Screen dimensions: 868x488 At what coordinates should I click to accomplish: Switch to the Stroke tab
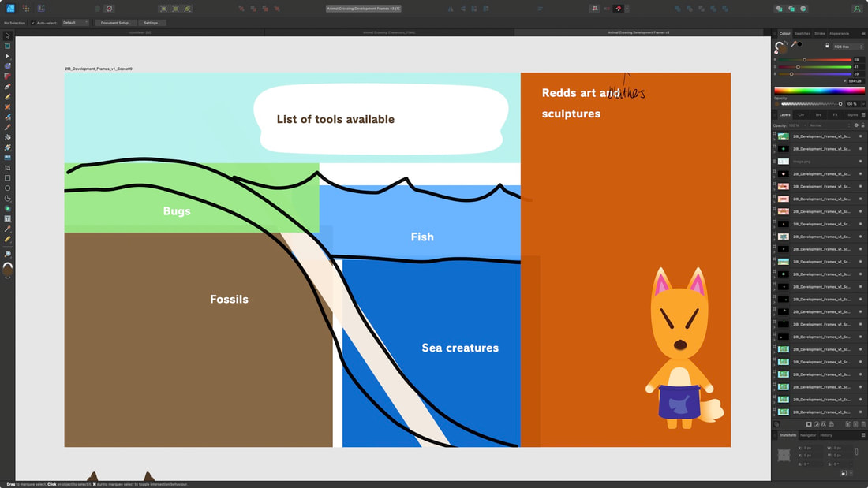(x=820, y=34)
